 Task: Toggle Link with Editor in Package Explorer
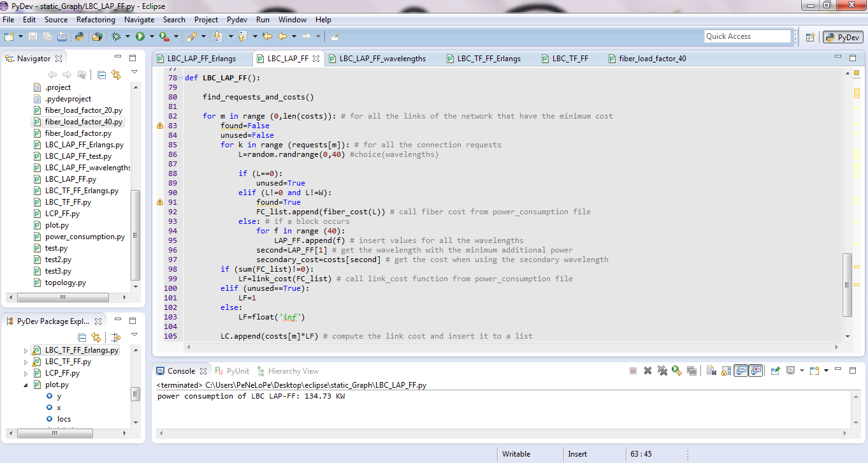tap(96, 337)
